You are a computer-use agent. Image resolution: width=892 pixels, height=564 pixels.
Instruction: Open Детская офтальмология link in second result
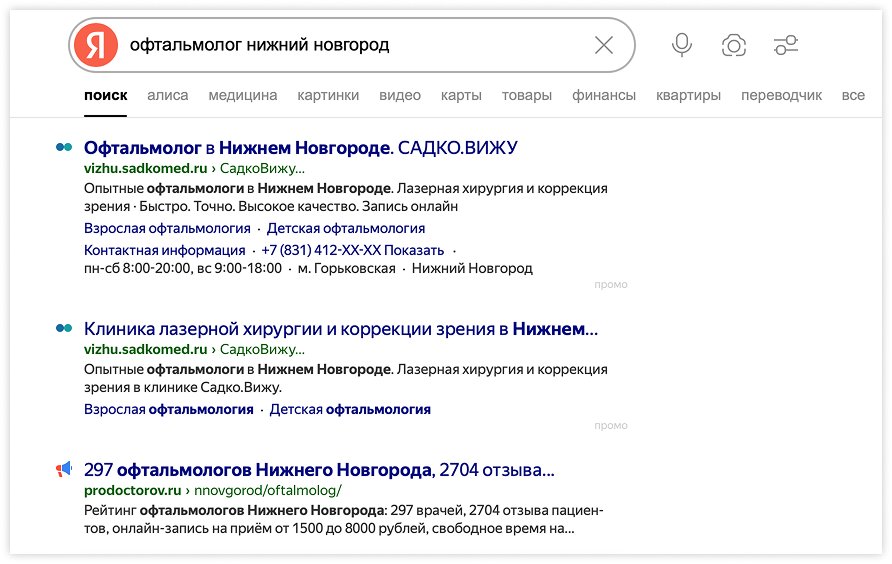tap(350, 409)
